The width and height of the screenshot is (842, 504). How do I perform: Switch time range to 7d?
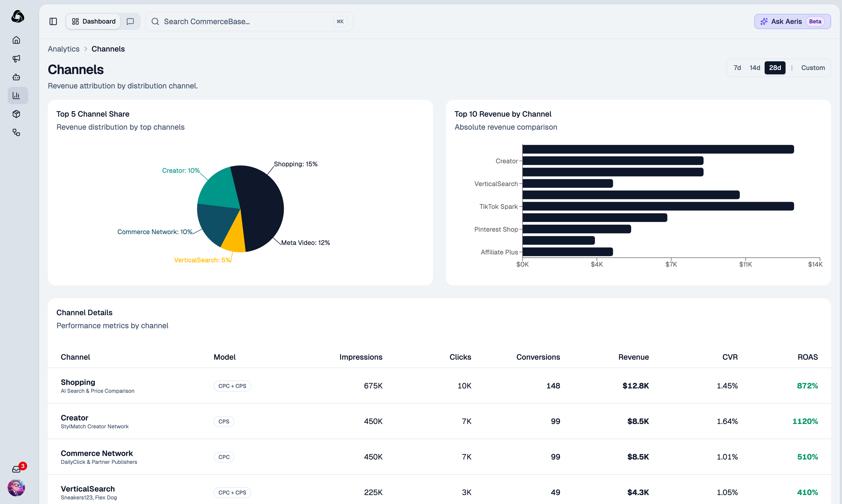(737, 68)
